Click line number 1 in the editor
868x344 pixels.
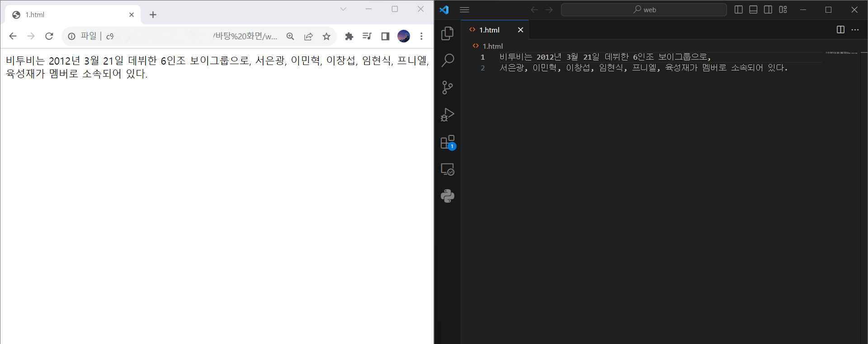482,57
